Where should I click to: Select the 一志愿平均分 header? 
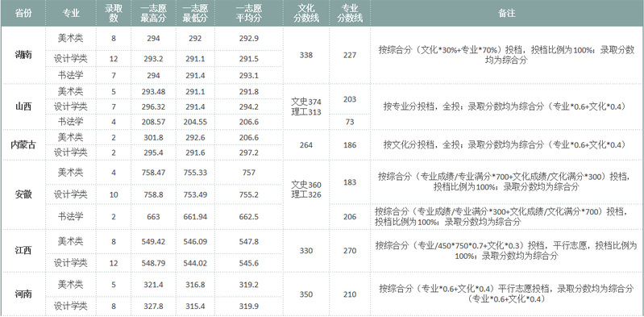(x=249, y=13)
